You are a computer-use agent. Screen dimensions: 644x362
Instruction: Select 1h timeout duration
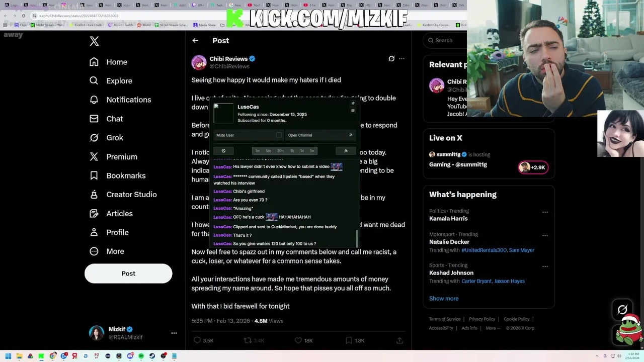(292, 151)
